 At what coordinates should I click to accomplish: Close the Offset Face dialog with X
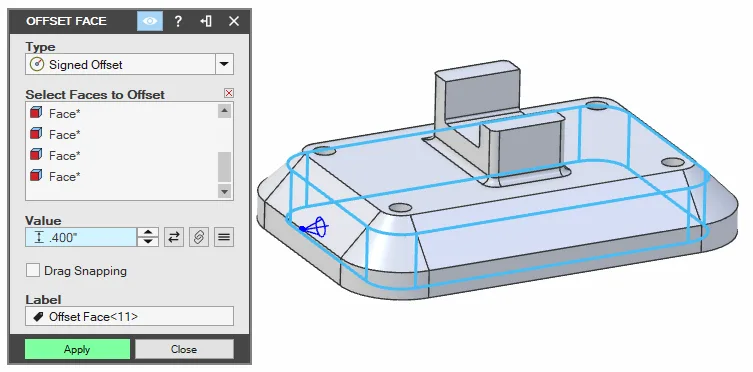click(x=233, y=21)
